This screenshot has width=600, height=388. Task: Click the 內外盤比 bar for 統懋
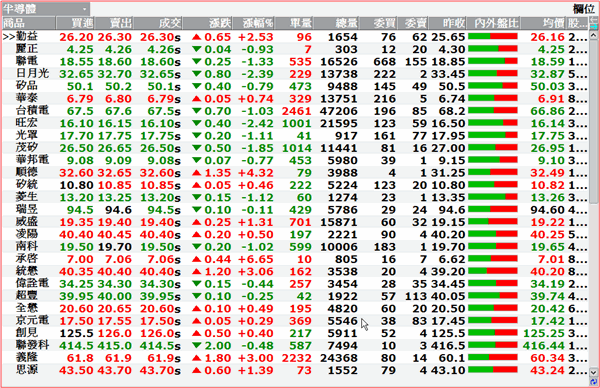(493, 271)
